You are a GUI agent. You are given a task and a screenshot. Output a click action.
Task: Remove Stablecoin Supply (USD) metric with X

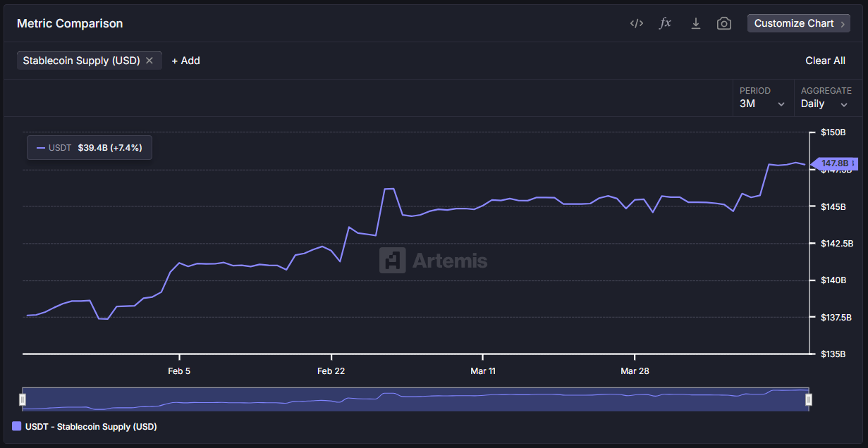click(x=149, y=61)
